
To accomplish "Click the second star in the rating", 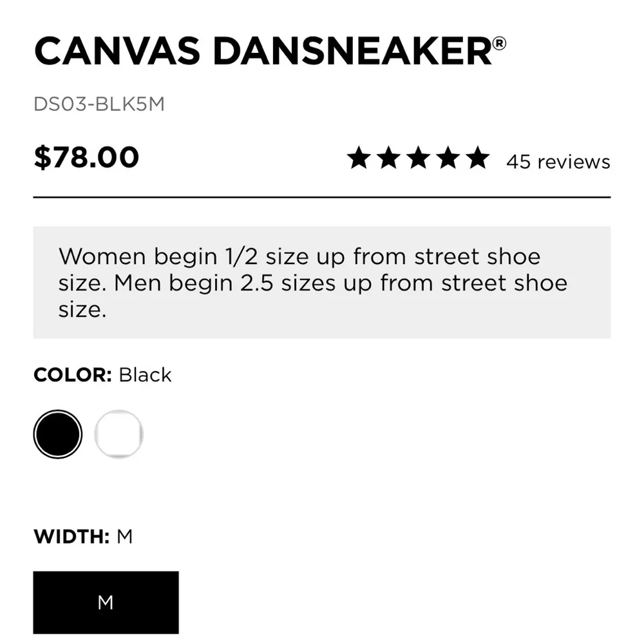I will [390, 158].
